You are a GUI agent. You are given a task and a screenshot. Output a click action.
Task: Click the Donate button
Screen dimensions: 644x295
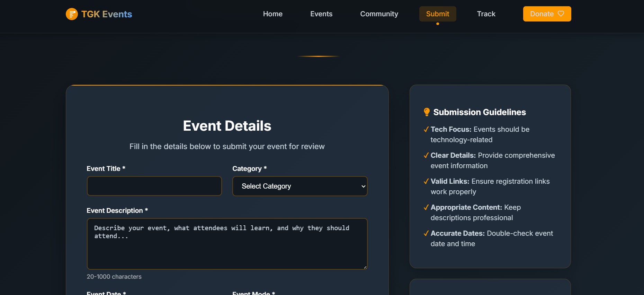tap(547, 14)
